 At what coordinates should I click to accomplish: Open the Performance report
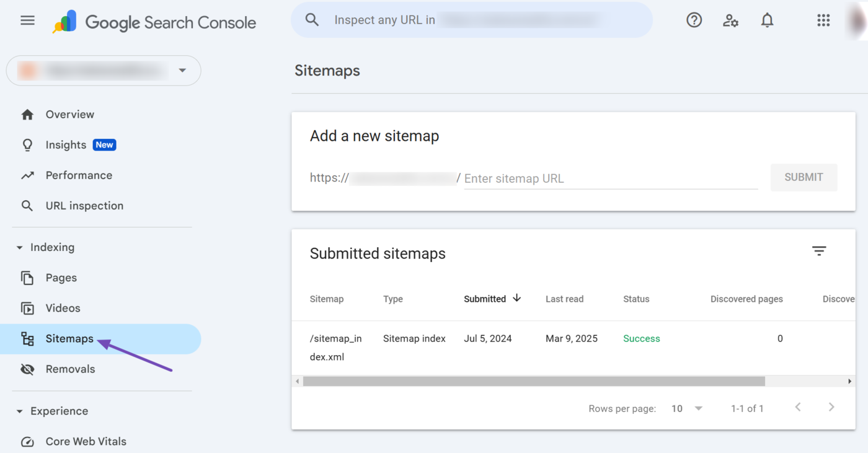point(79,175)
